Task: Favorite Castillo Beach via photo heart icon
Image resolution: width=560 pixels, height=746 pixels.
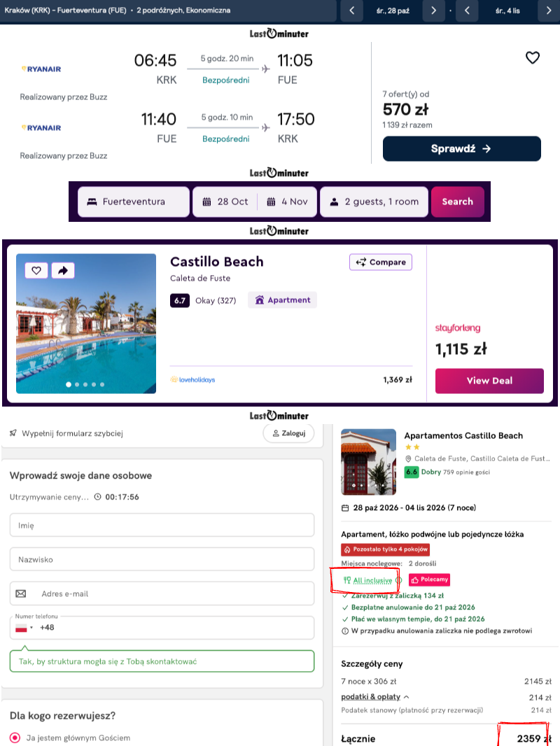Action: (x=36, y=271)
